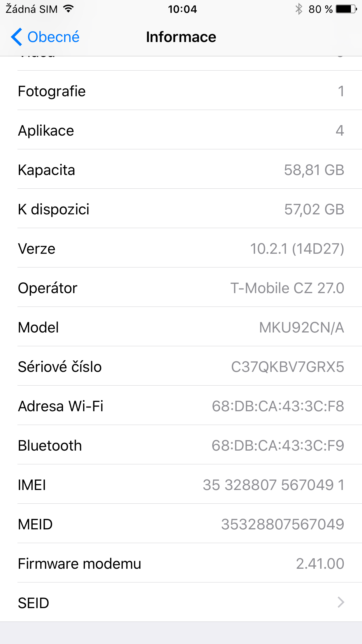
Task: Tap the serial number value C37QKBV7GRX5
Action: tap(287, 367)
